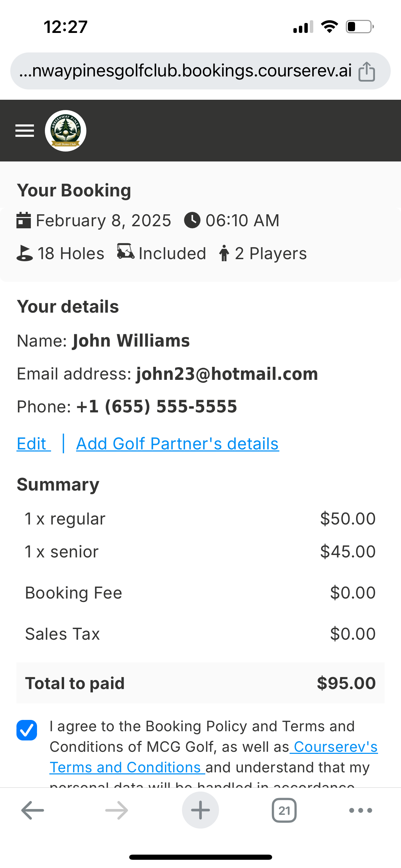Tap the Total to paid row
This screenshot has height=868, width=401.
point(200,683)
